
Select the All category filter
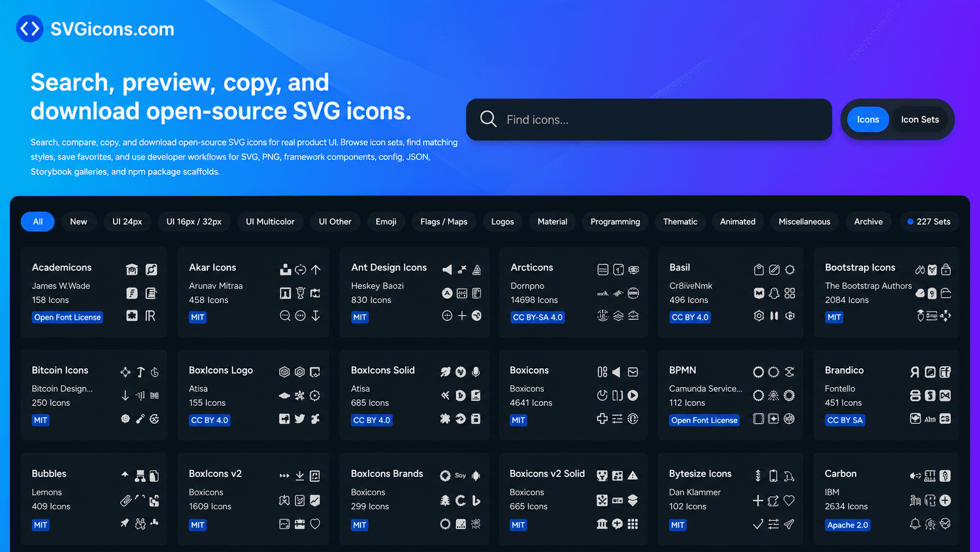click(x=38, y=222)
